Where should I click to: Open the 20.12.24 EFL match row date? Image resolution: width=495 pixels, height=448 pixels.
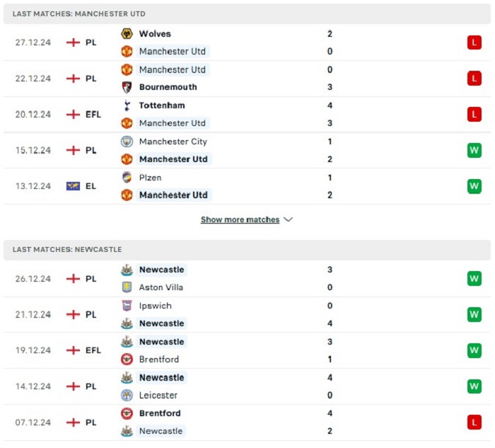pos(33,115)
